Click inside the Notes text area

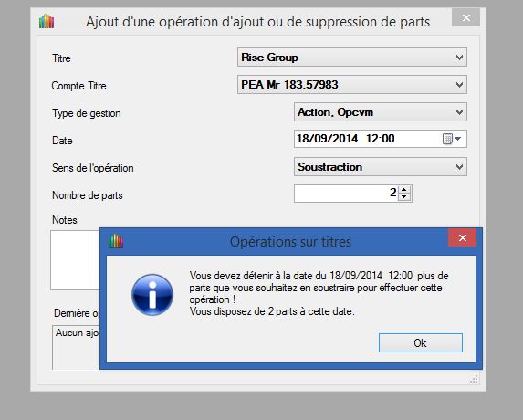[76, 260]
